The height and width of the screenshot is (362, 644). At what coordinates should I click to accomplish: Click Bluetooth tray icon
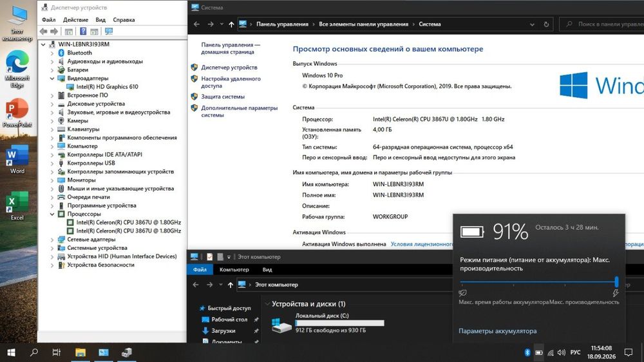point(527,352)
